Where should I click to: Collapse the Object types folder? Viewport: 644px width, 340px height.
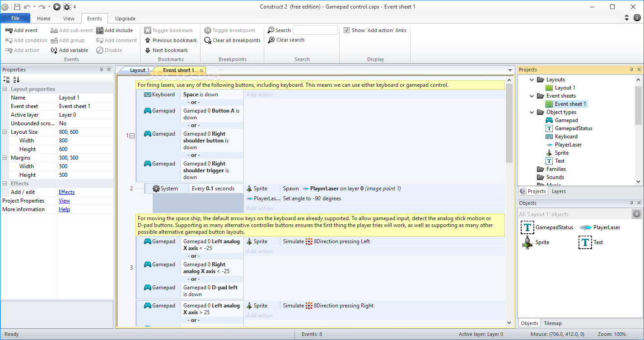(531, 112)
